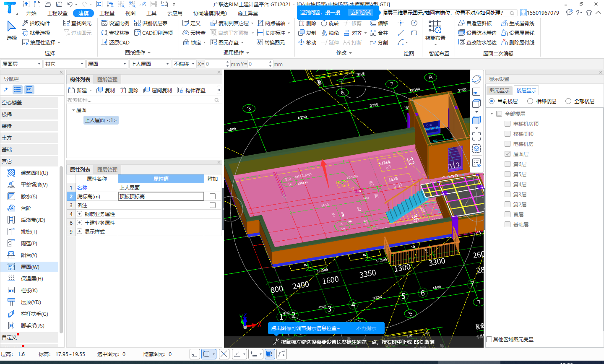Click the 偏移 offset tool
604x364 pixels.
(x=379, y=23)
